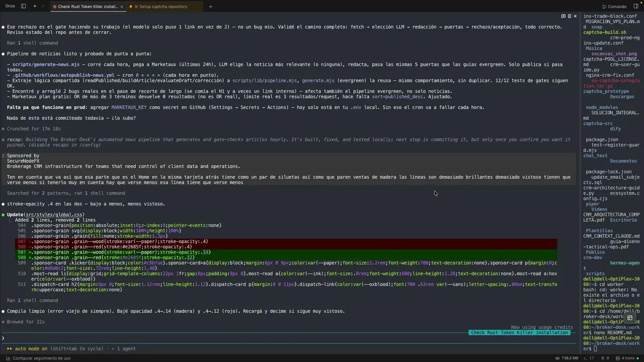Open Configurar seguimiento de uso
644x362 pixels.
38,358
